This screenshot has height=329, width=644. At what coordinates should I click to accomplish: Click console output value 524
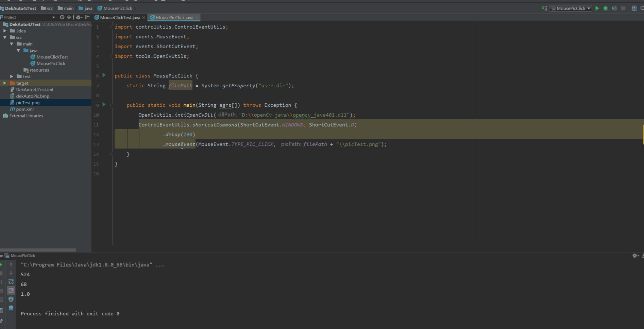click(x=25, y=275)
